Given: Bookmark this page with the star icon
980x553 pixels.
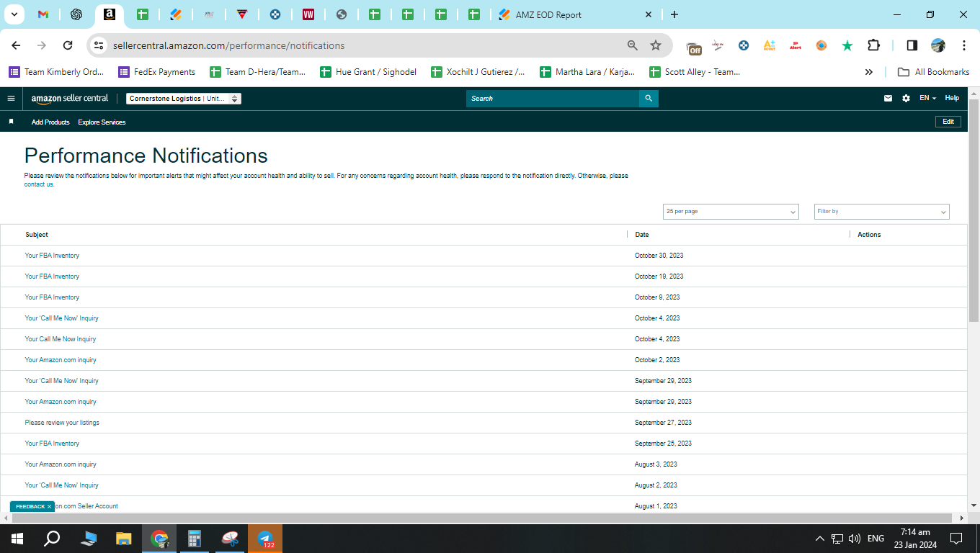Looking at the screenshot, I should pos(656,45).
